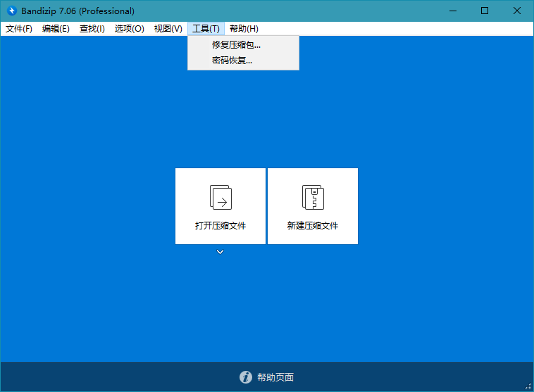Open the 帮助页面 link at bottom
The width and height of the screenshot is (534, 392).
(275, 377)
